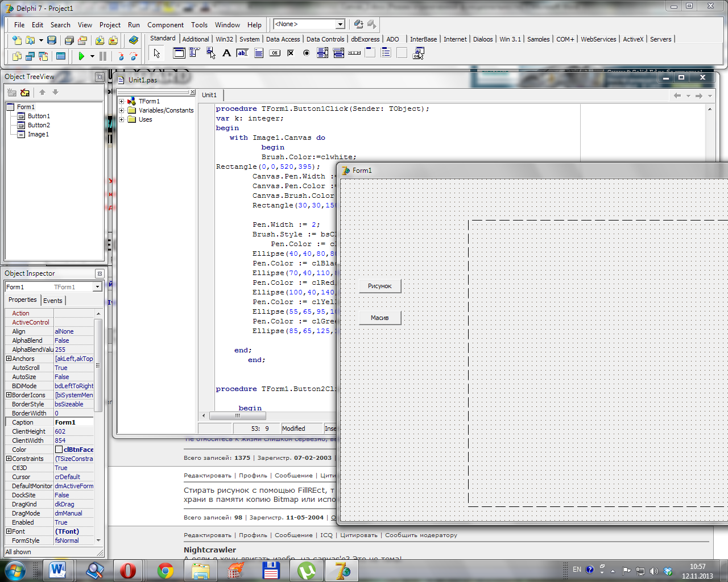Click the New Items toolbar icon
The image size is (728, 582).
tap(17, 40)
